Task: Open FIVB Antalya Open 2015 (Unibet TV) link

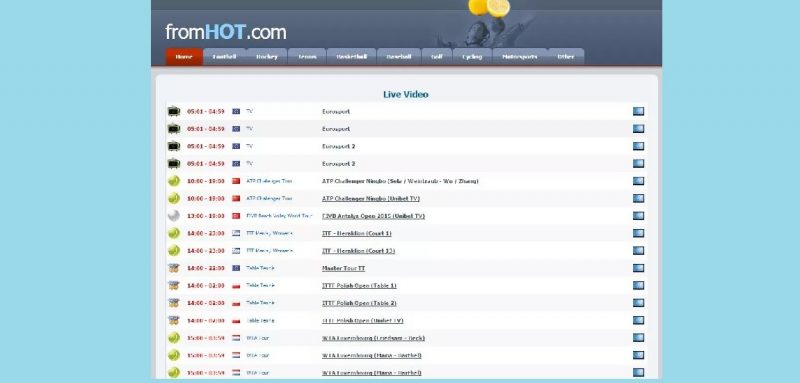Action: pos(373,216)
